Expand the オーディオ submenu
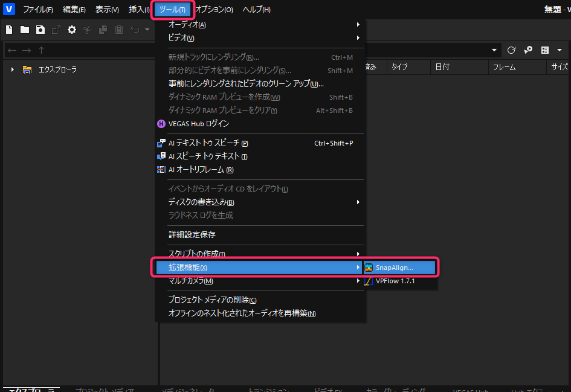571x392 pixels. point(187,25)
